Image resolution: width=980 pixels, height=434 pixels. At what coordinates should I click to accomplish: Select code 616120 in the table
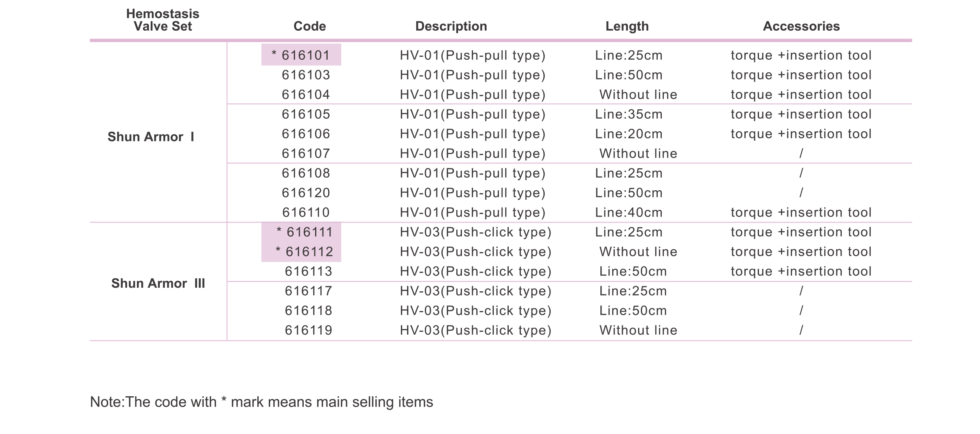pos(306,193)
